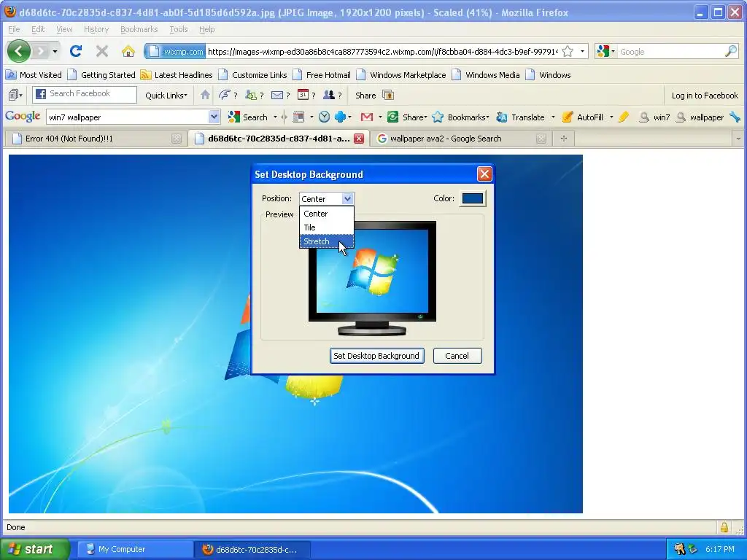Viewport: 747px width, 560px height.
Task: Reload the current page
Action: 76,51
